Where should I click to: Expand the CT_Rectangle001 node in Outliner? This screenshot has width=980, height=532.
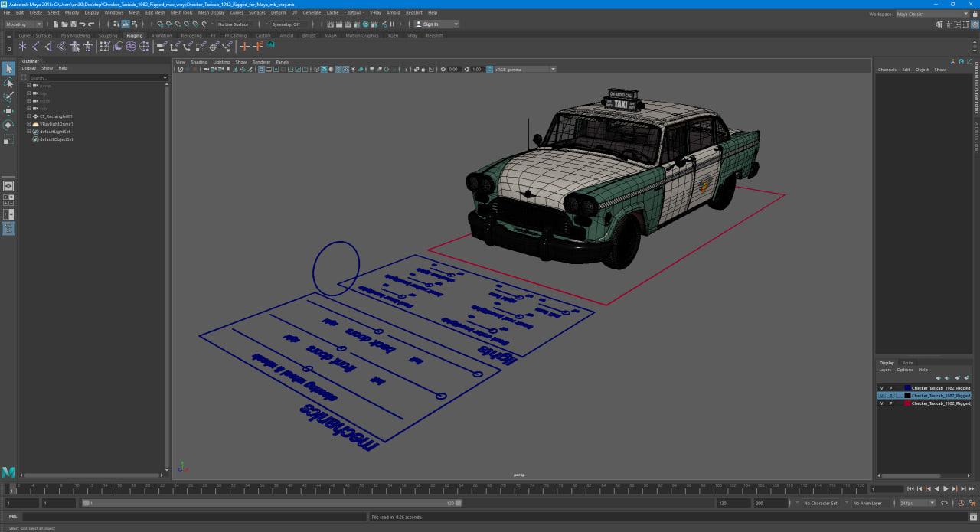[x=28, y=116]
